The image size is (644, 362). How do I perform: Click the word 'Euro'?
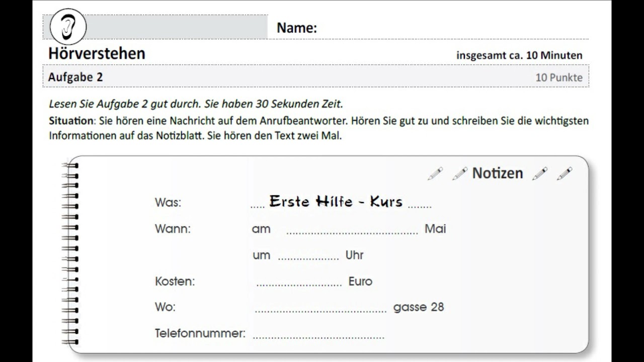tap(360, 281)
